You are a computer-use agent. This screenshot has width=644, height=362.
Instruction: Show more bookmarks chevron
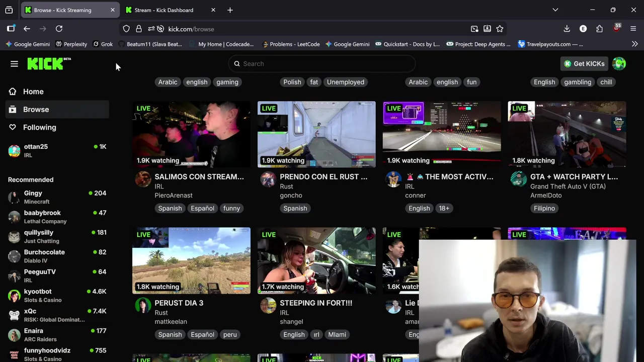point(634,44)
